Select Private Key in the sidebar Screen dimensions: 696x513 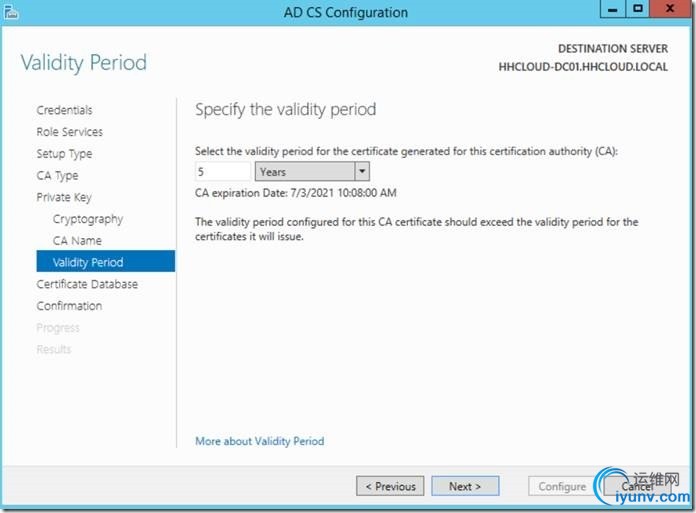click(64, 197)
